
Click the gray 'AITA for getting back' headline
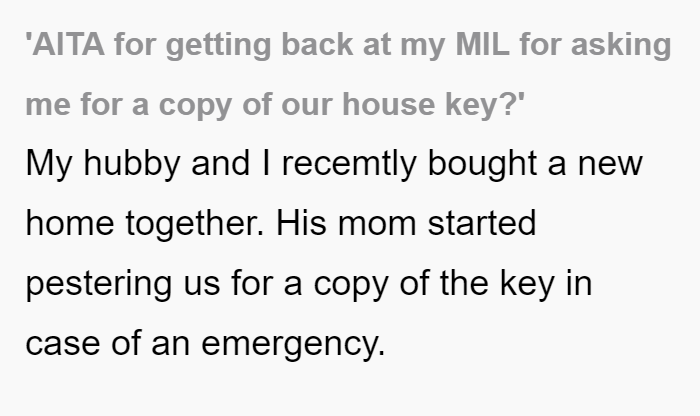[348, 75]
